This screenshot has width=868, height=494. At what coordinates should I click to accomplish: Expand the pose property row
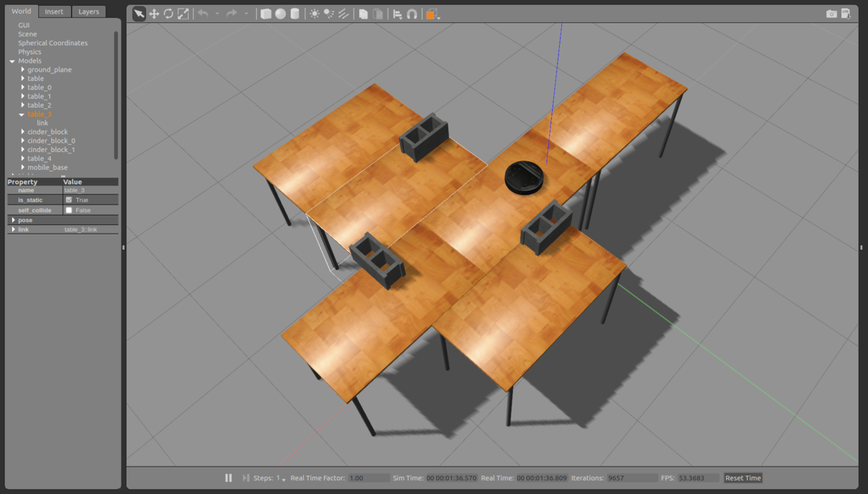click(13, 220)
